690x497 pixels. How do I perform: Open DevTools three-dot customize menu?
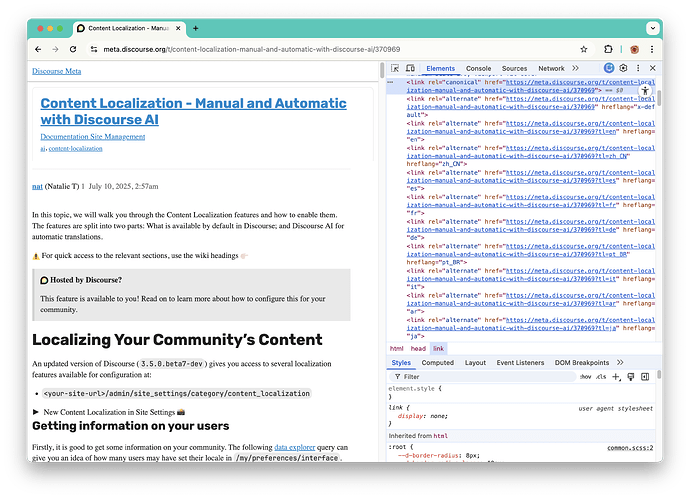638,68
